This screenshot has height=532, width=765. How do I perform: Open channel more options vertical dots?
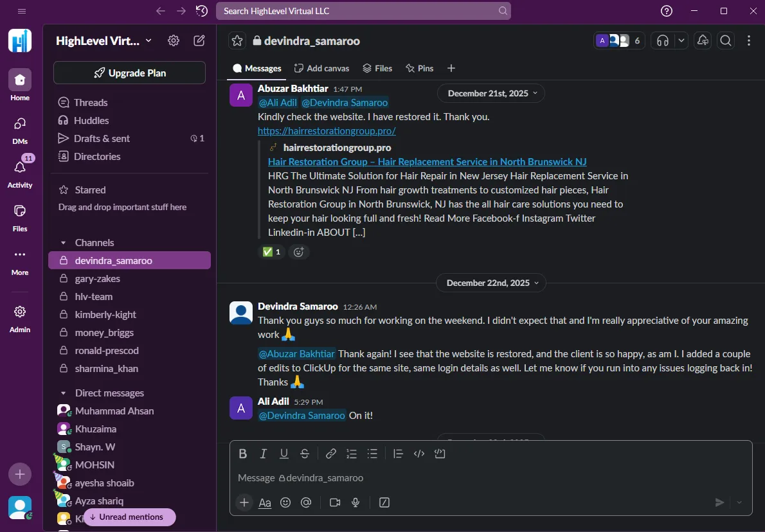(749, 40)
